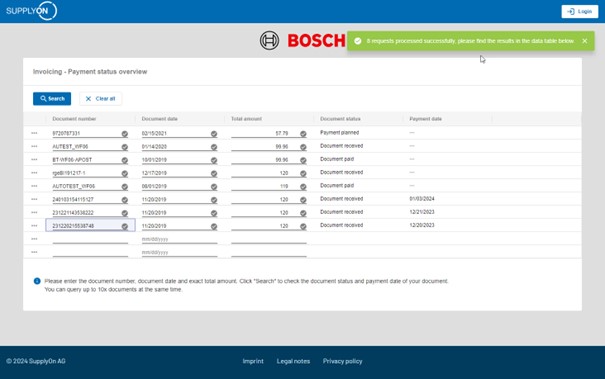Click the check icon beside date 01/14/2020
This screenshot has width=605, height=379.
tap(214, 147)
